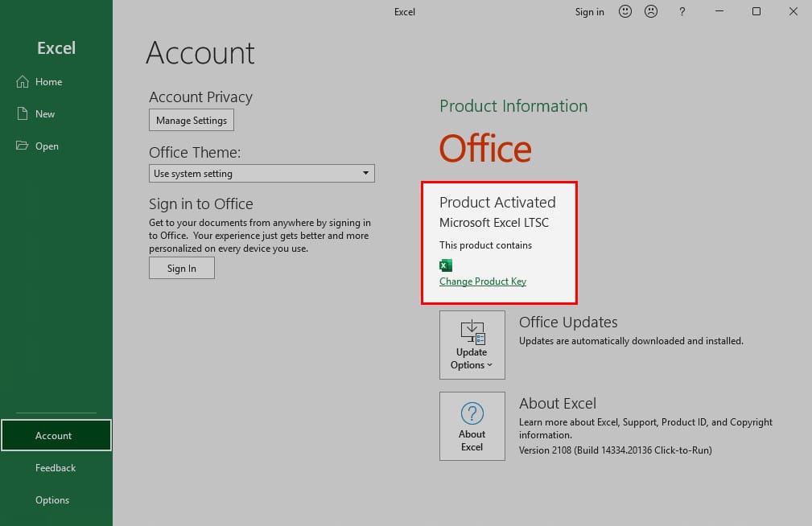The height and width of the screenshot is (526, 812).
Task: Click the New blank page icon
Action: pos(23,113)
